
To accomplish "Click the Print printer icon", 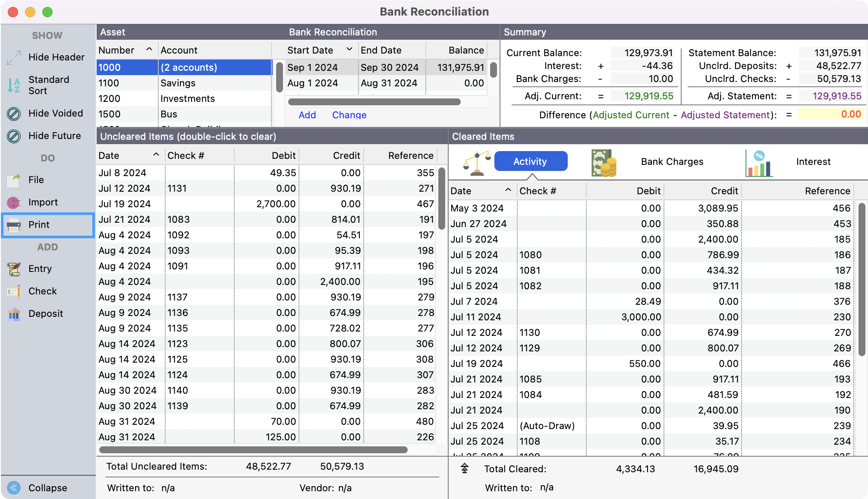I will pos(14,225).
